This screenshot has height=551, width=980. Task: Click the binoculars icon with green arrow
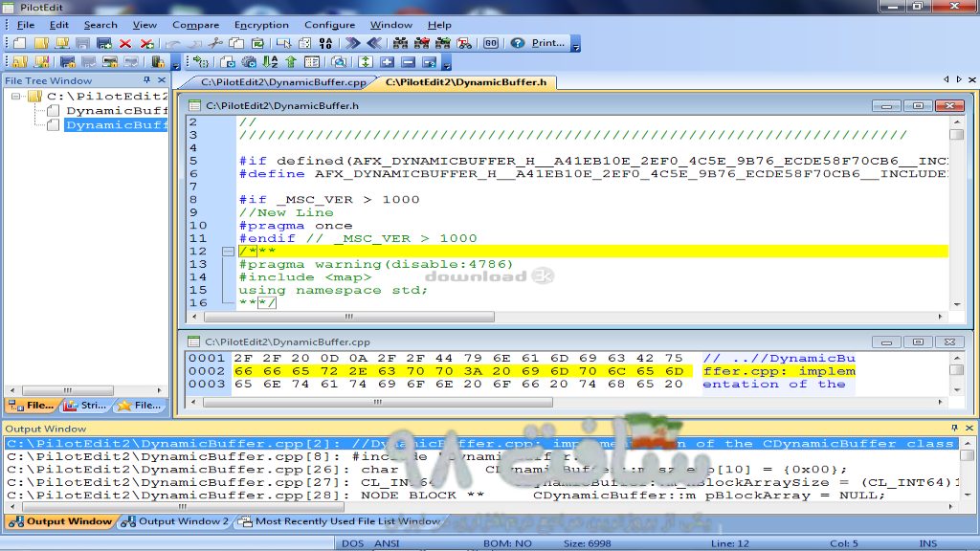tap(443, 43)
